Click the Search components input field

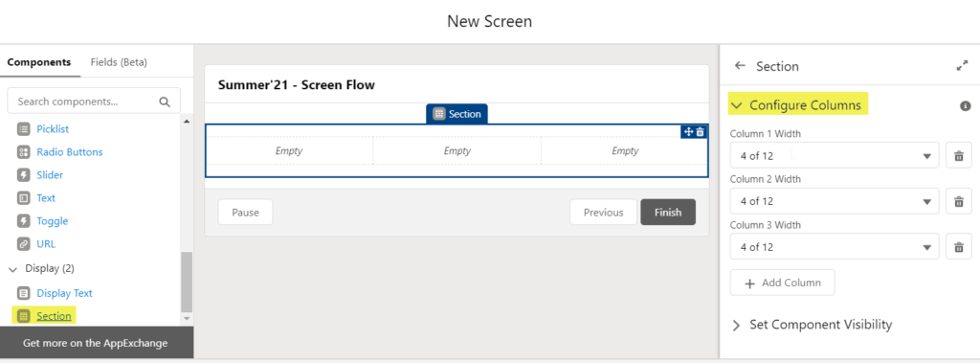tap(94, 102)
